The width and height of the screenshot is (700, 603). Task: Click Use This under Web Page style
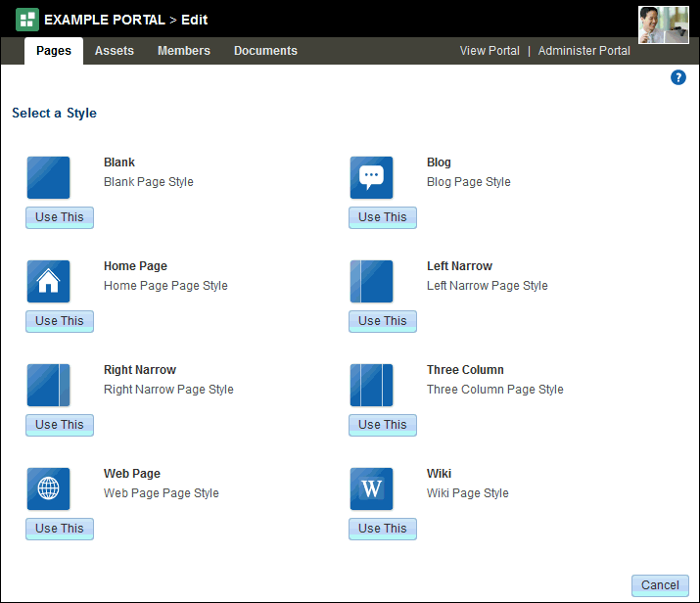(60, 529)
